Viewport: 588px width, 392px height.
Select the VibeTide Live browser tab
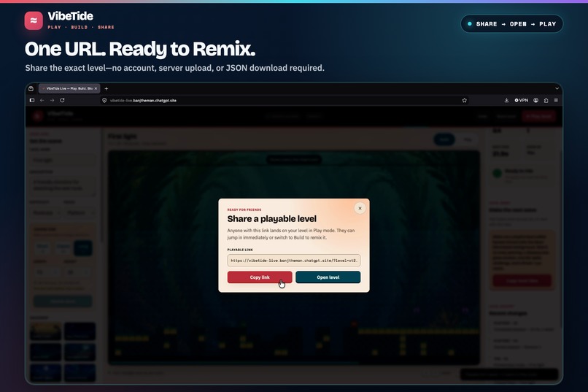(x=69, y=88)
